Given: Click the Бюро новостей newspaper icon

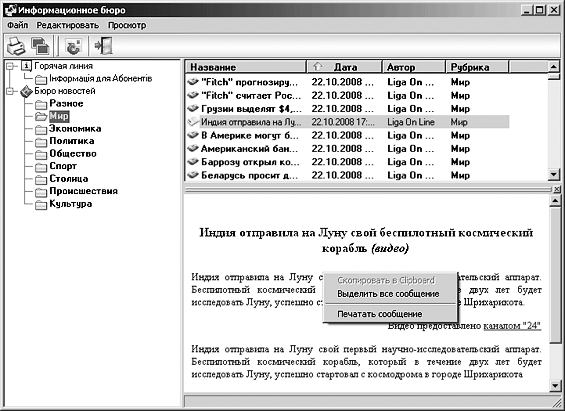Looking at the screenshot, I should click(26, 91).
